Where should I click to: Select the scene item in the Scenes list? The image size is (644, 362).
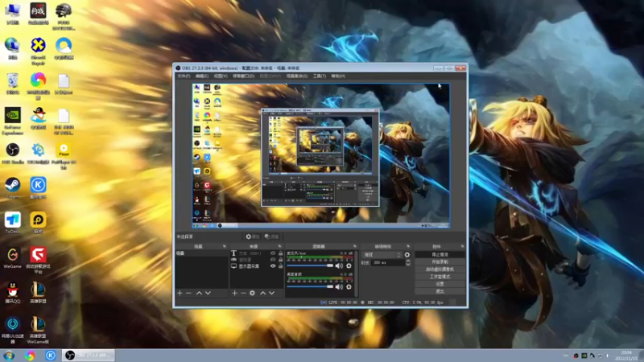(201, 253)
